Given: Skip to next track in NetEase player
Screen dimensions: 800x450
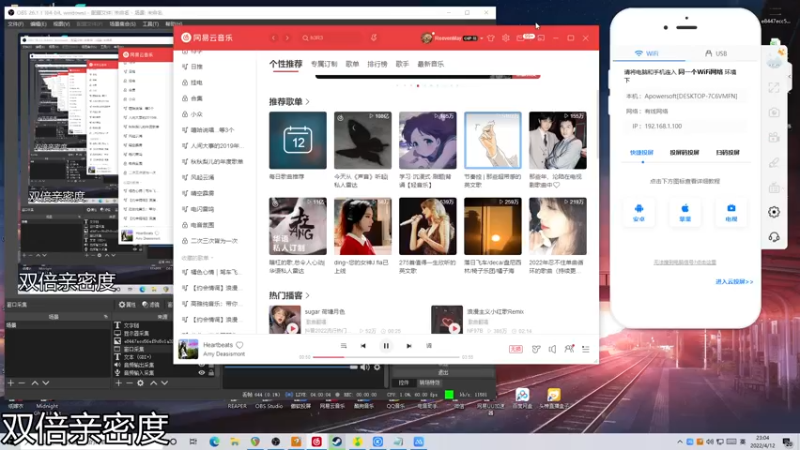Looking at the screenshot, I should (409, 346).
